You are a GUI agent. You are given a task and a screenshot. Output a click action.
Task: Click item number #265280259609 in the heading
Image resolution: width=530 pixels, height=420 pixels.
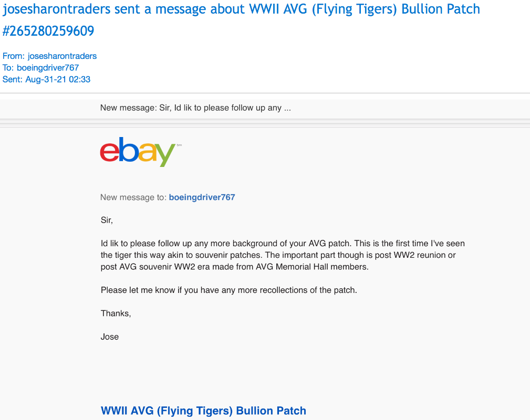[x=48, y=31]
